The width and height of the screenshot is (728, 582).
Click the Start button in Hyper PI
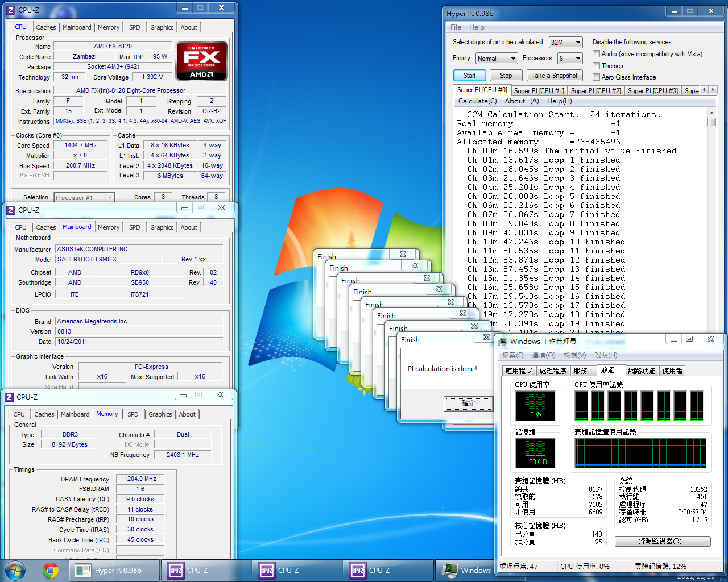click(x=469, y=76)
